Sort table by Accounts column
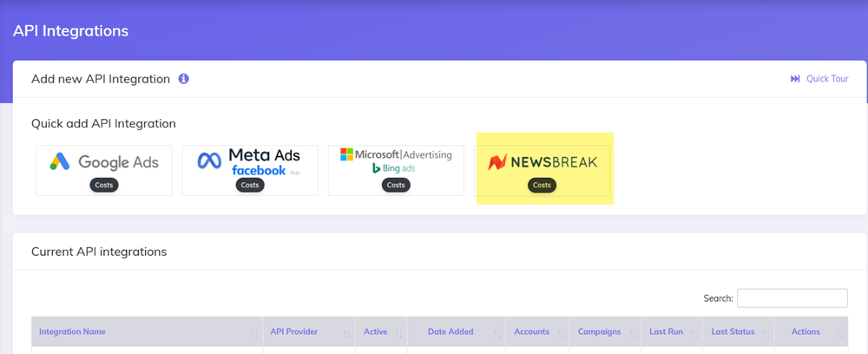 pos(537,331)
